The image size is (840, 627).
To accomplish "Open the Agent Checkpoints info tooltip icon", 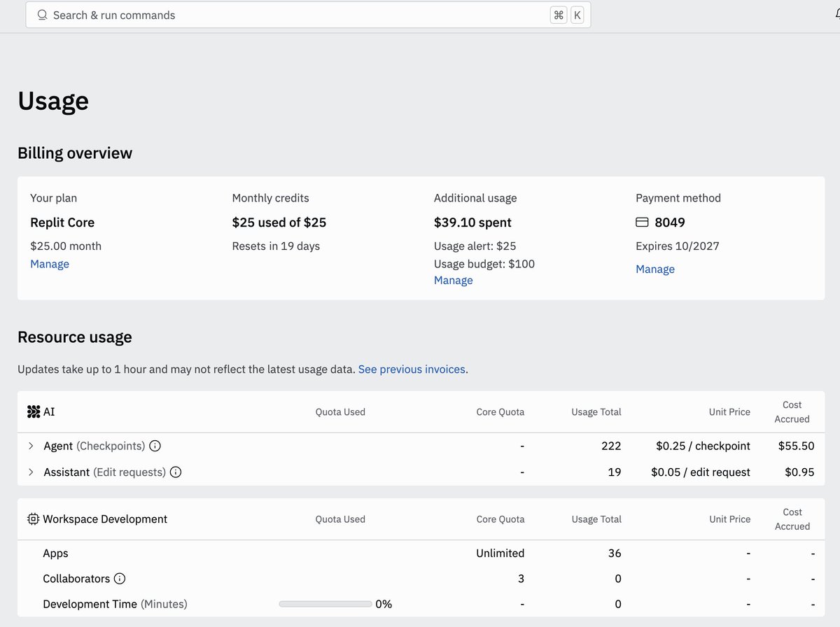I will click(x=155, y=446).
